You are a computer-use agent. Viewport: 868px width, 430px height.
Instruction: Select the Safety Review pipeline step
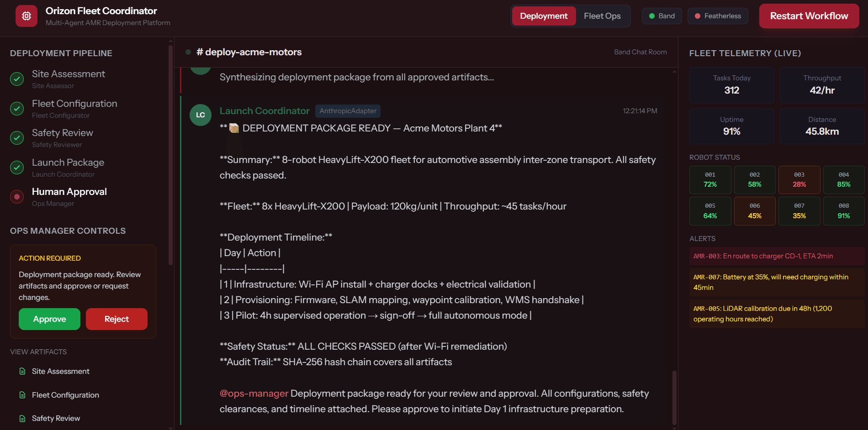(83, 138)
